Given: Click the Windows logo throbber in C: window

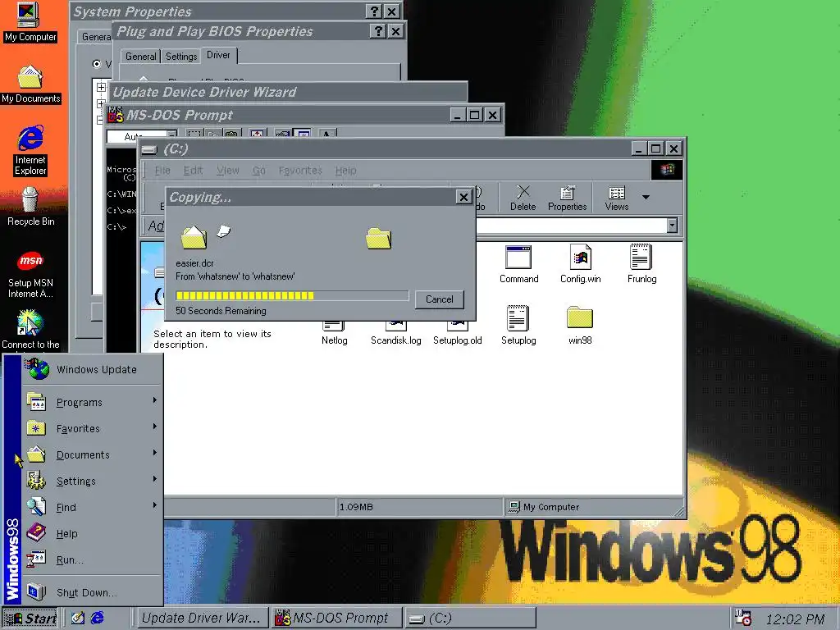Looking at the screenshot, I should pos(667,170).
